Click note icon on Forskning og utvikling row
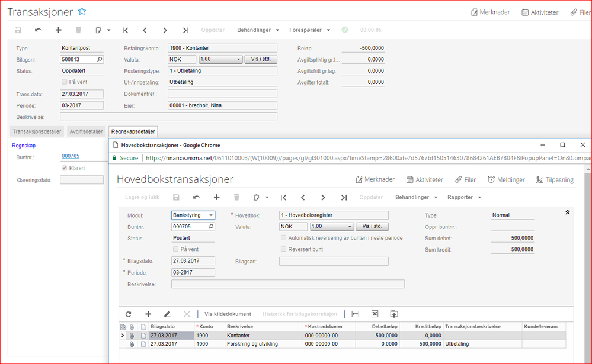 point(143,344)
